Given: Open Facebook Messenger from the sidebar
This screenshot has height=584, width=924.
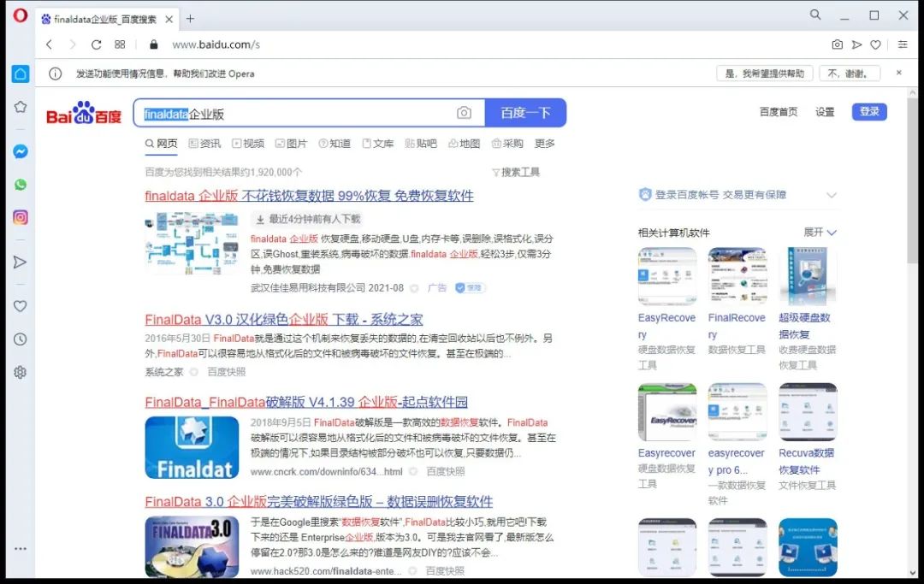Looking at the screenshot, I should 21,151.
